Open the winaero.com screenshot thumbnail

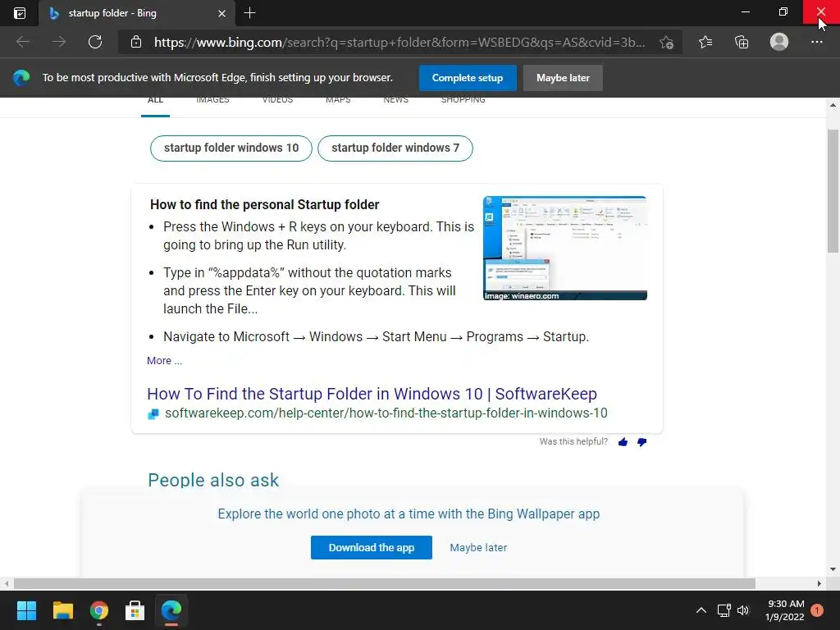pyautogui.click(x=565, y=248)
